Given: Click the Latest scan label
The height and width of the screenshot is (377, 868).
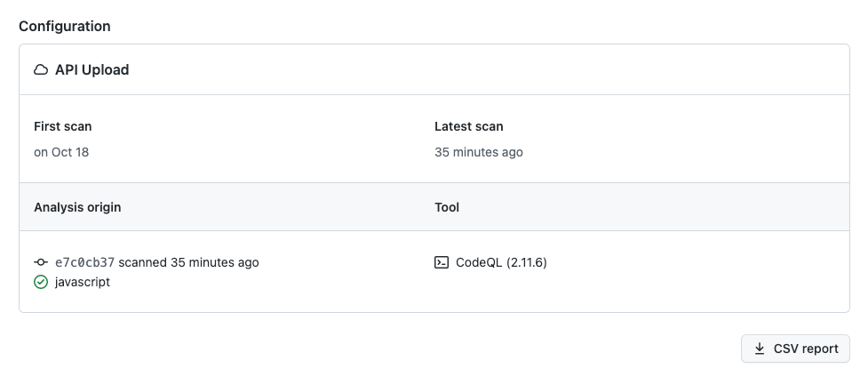Looking at the screenshot, I should 469,126.
